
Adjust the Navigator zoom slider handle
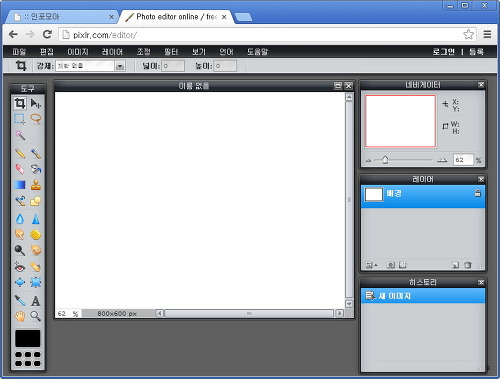(385, 160)
